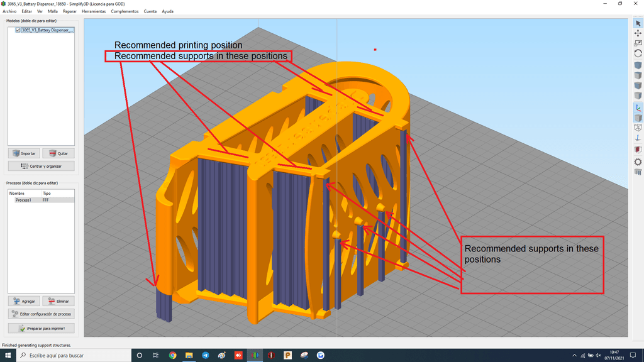This screenshot has height=362, width=644.
Task: Open the Cuenta menu
Action: (150, 11)
